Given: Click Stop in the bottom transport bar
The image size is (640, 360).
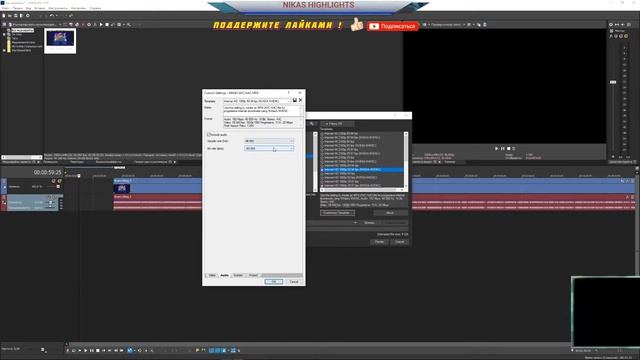Looking at the screenshot, I should coord(98,350).
